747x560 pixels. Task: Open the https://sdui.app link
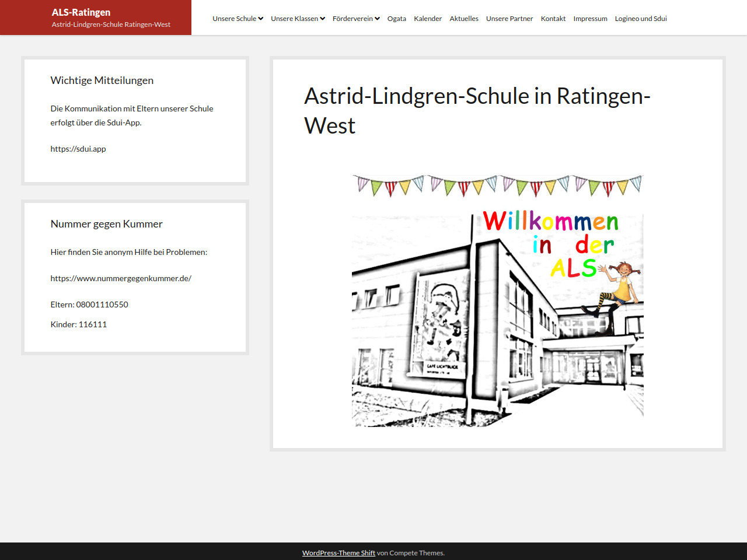78,149
